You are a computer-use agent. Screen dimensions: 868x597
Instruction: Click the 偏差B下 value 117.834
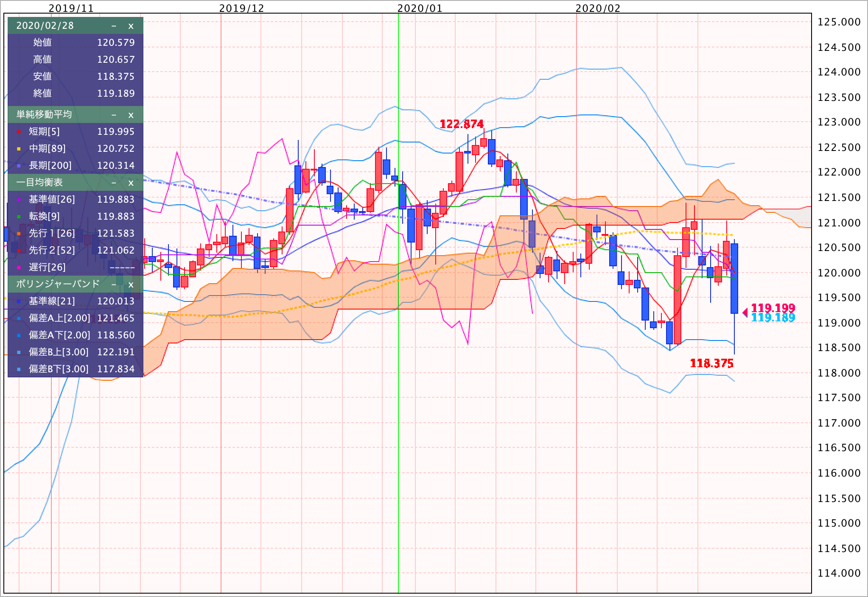point(116,369)
